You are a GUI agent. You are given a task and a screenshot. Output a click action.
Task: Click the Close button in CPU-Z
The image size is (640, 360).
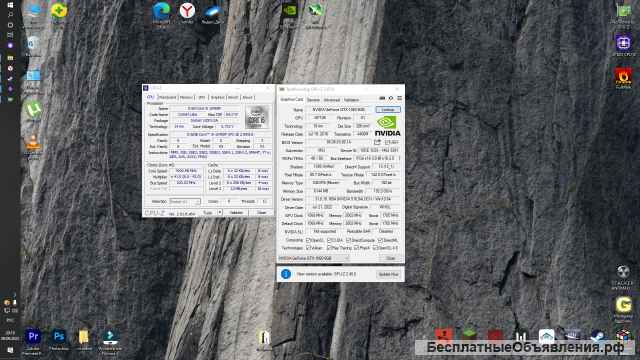click(261, 213)
